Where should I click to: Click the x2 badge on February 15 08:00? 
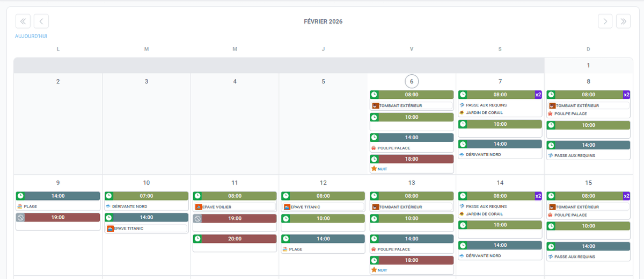coord(626,196)
